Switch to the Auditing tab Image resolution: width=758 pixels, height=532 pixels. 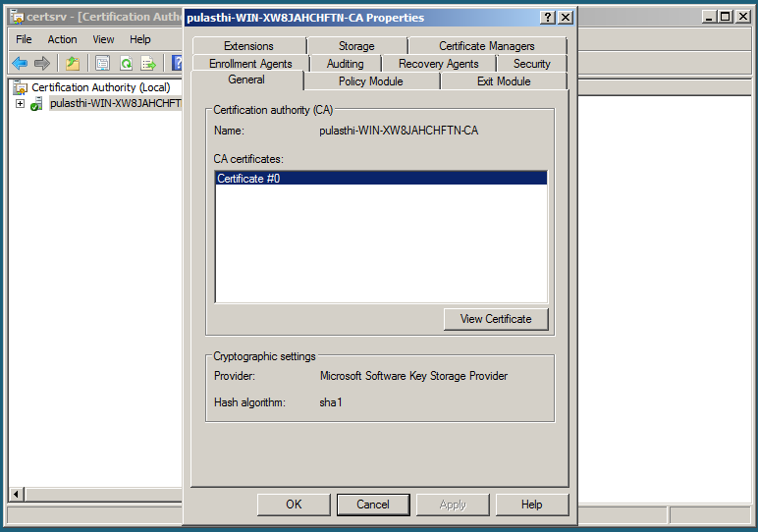click(x=346, y=64)
